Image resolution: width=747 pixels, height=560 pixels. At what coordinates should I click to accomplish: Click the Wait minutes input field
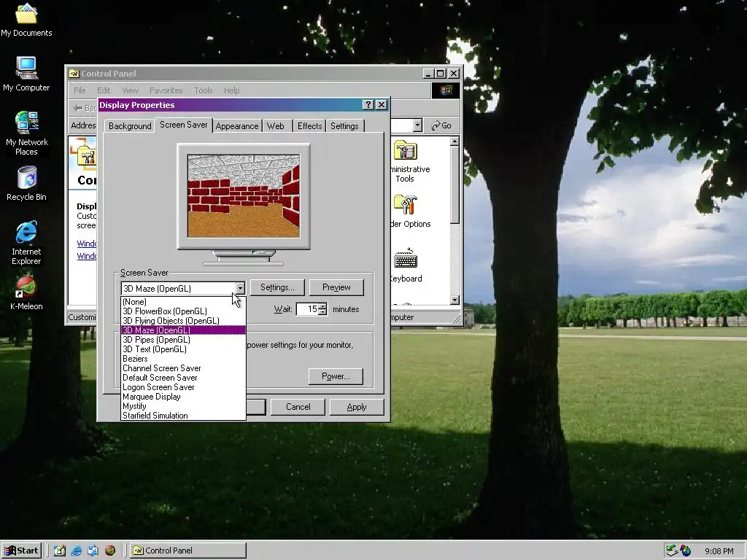pyautogui.click(x=308, y=309)
